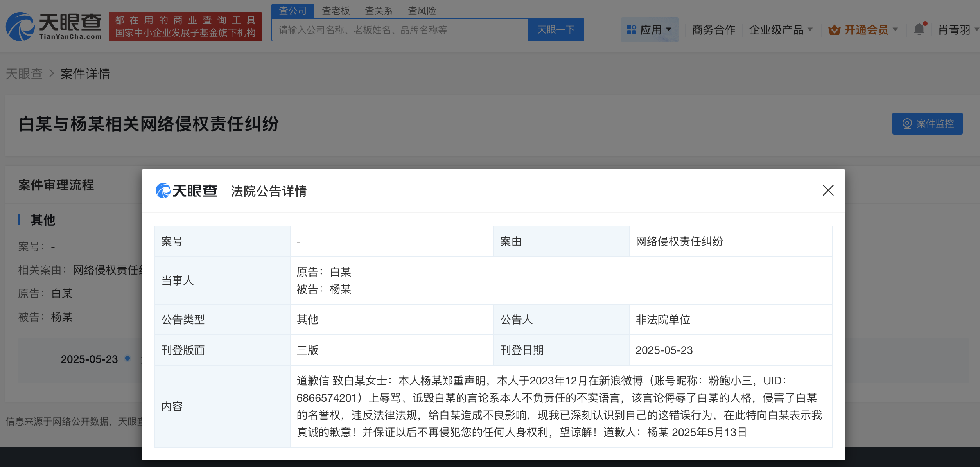Image resolution: width=980 pixels, height=467 pixels.
Task: Open the 肖青羽 user account menu
Action: [954, 30]
